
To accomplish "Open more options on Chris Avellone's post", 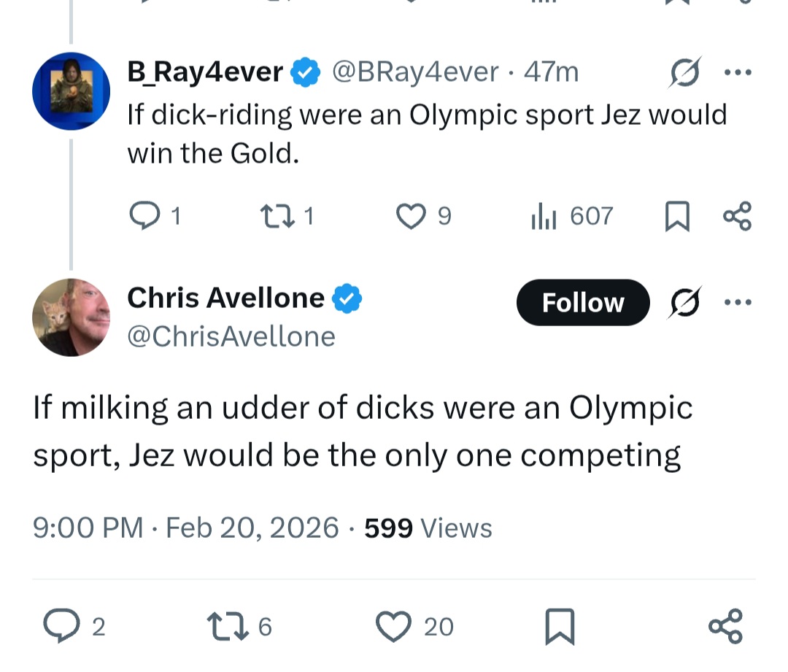I will coord(736,302).
